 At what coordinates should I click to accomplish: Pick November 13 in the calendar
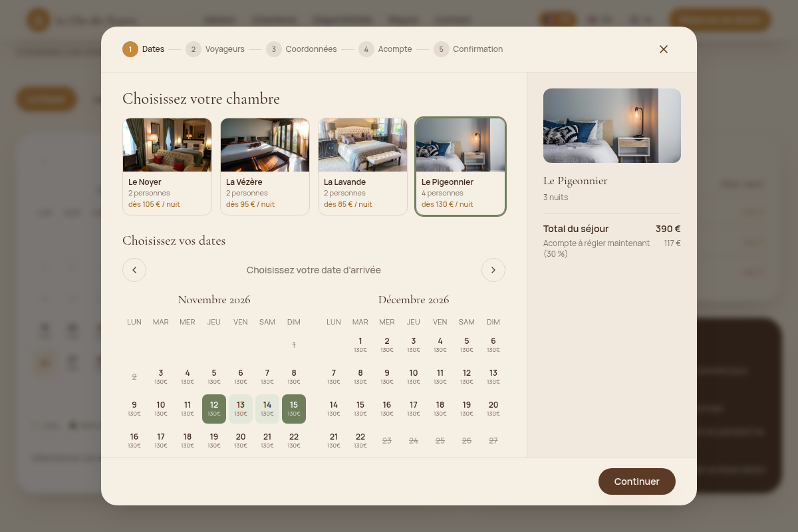(x=241, y=408)
